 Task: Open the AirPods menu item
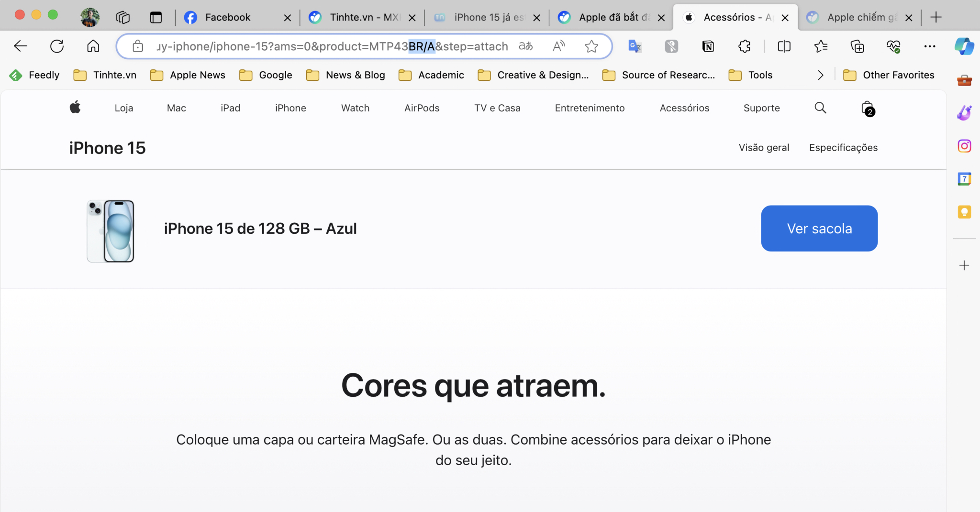[422, 108]
